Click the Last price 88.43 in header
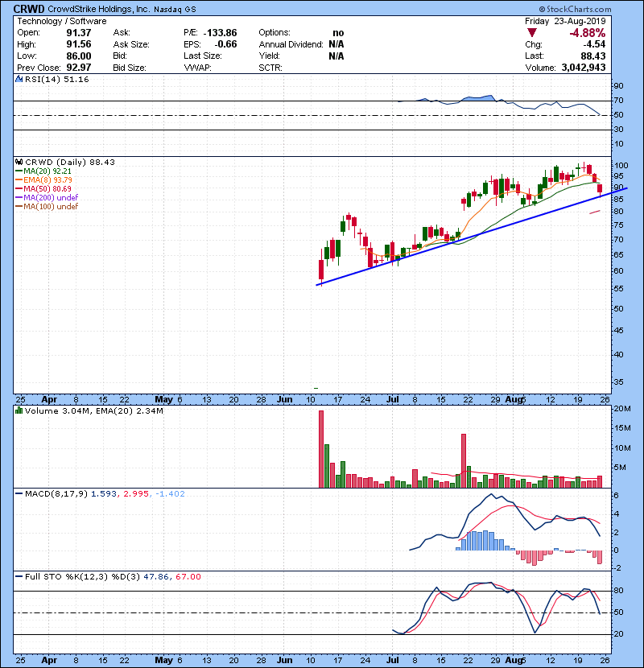Viewport: 644px width, 668px height. tap(593, 56)
